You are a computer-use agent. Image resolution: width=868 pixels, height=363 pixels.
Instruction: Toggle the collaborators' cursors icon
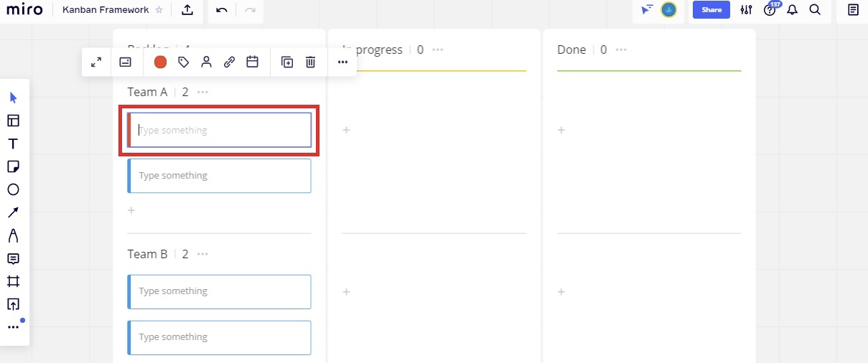click(647, 10)
